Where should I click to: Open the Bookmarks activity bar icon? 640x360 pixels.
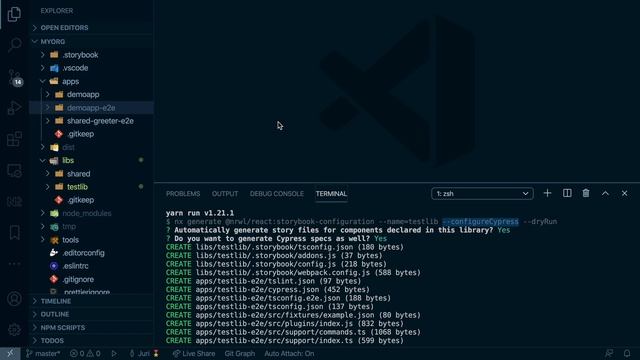pos(14,233)
